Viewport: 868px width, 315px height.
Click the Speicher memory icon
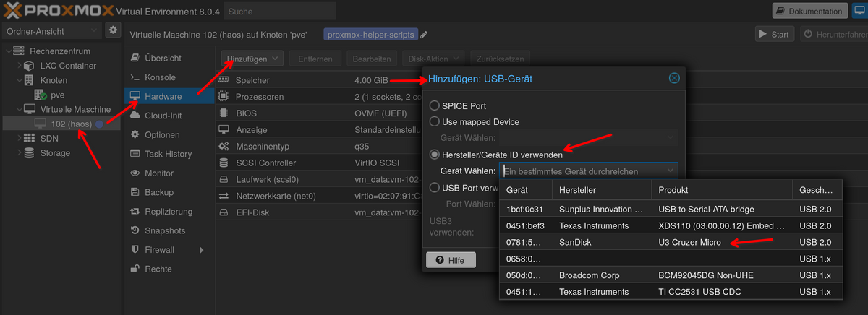pyautogui.click(x=224, y=80)
